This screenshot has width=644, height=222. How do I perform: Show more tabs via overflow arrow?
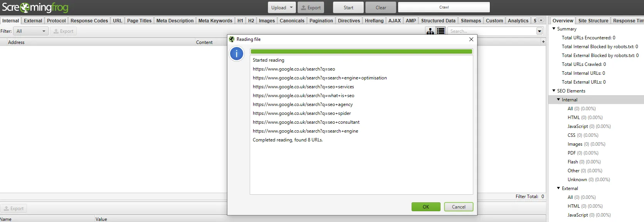(541, 20)
